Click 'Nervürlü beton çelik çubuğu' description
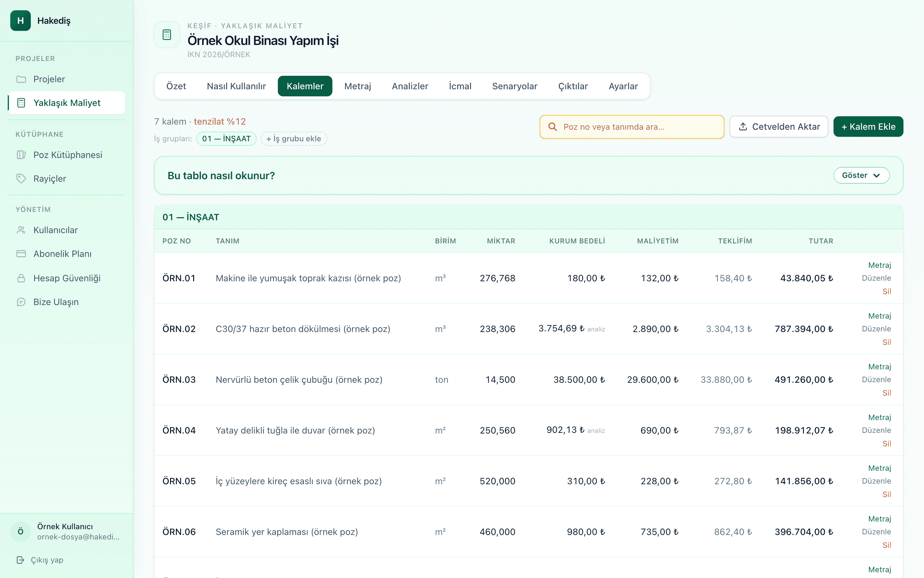924x578 pixels. coord(299,380)
